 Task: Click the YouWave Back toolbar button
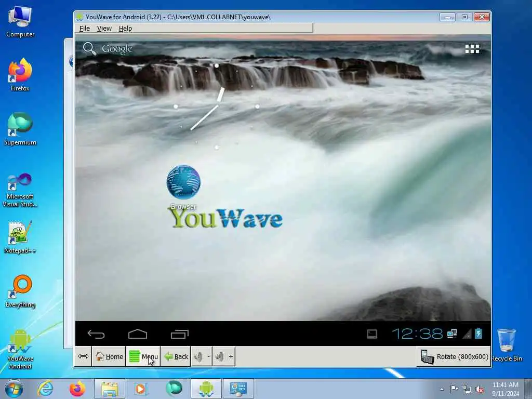click(176, 356)
